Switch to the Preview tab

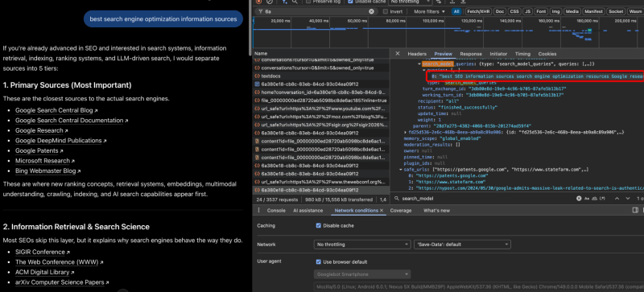point(444,54)
